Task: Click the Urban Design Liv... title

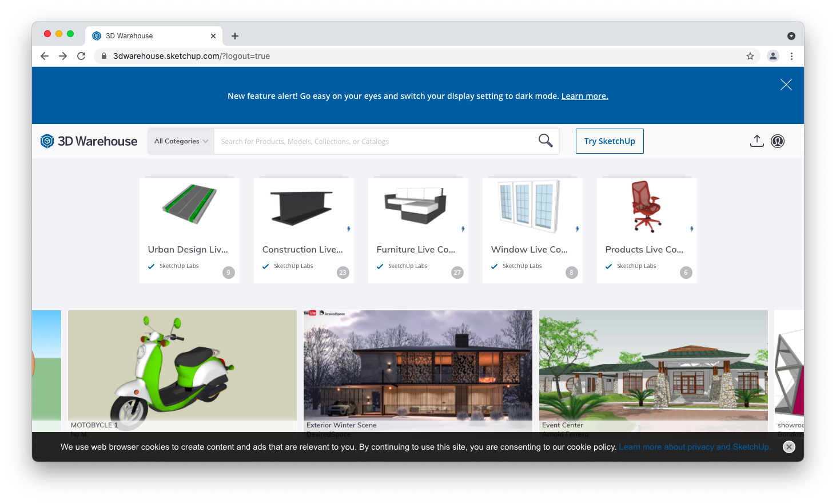Action: [188, 250]
